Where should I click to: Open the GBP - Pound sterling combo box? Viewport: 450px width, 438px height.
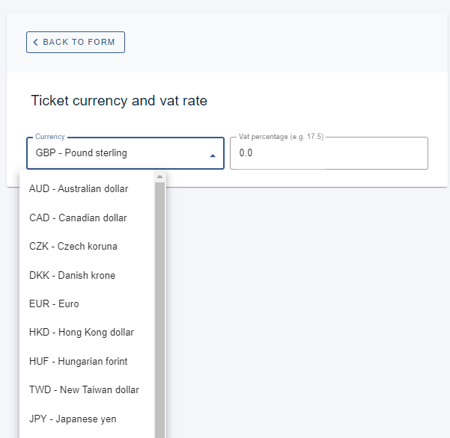click(x=125, y=153)
